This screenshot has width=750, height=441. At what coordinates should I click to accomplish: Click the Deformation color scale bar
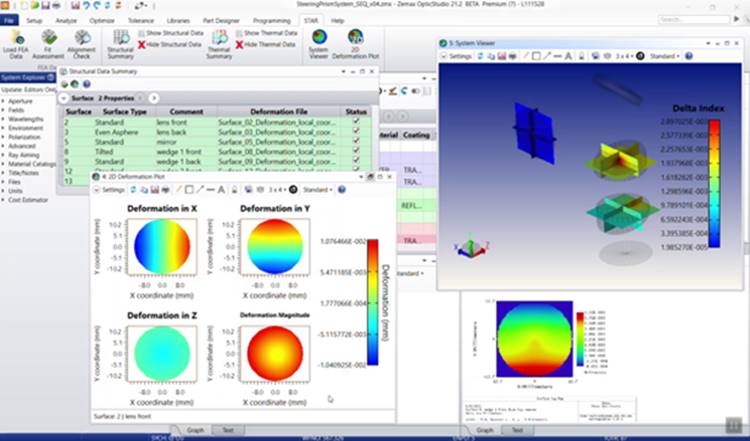tap(373, 302)
